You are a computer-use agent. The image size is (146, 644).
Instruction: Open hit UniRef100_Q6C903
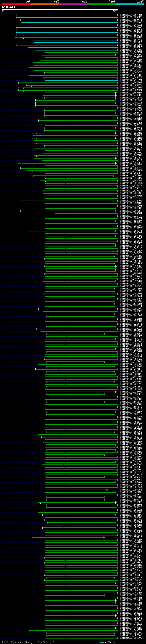click(x=131, y=176)
